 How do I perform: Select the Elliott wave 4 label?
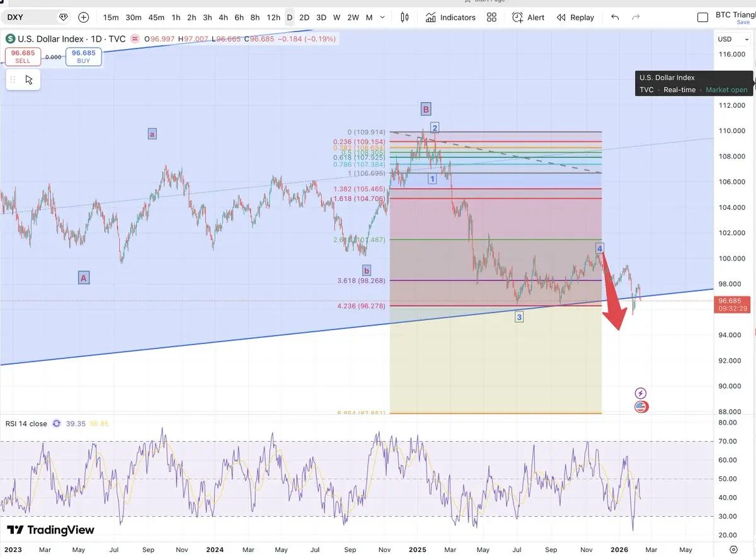[600, 248]
